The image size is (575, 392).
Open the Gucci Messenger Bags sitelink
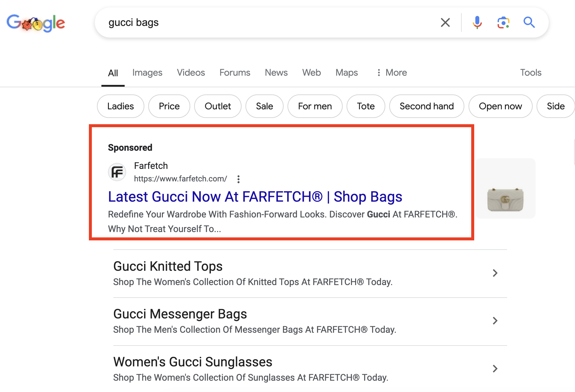point(180,314)
